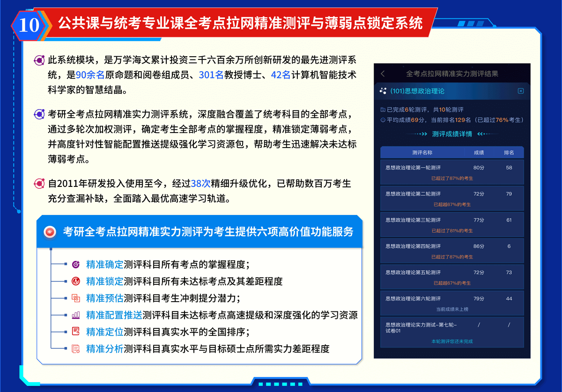The image size is (562, 392).
Task: Click the 排名 column header
Action: (x=509, y=153)
